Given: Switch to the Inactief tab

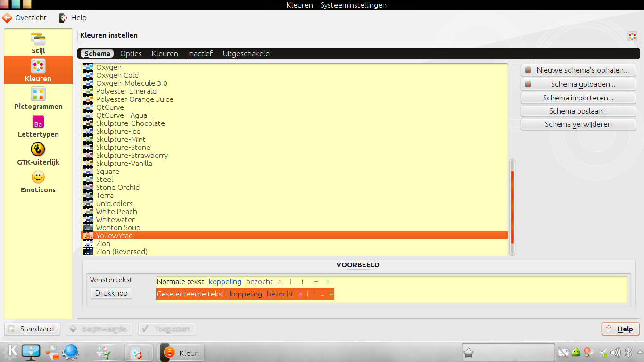Looking at the screenshot, I should (200, 54).
